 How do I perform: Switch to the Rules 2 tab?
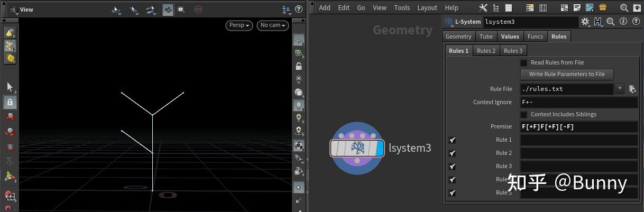486,51
